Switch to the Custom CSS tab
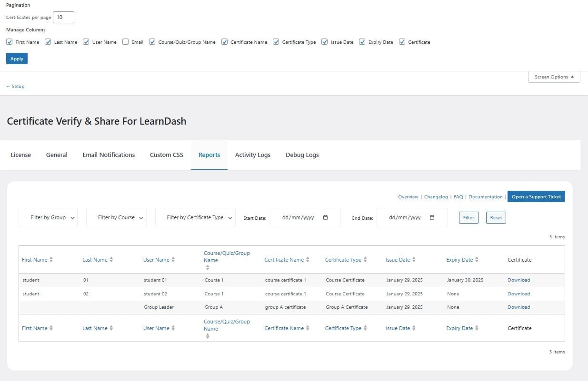Viewport: 588px width, 381px height. [x=167, y=155]
